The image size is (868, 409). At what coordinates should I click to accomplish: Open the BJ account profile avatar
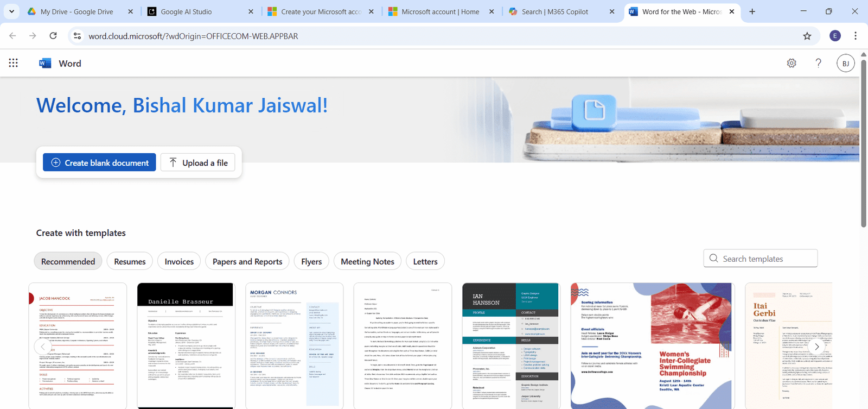pos(845,64)
